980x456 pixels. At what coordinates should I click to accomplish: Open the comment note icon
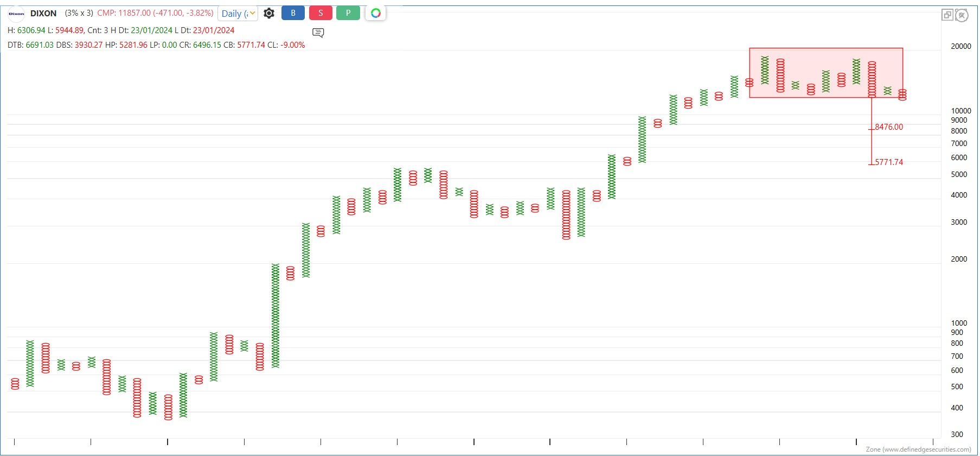click(318, 33)
